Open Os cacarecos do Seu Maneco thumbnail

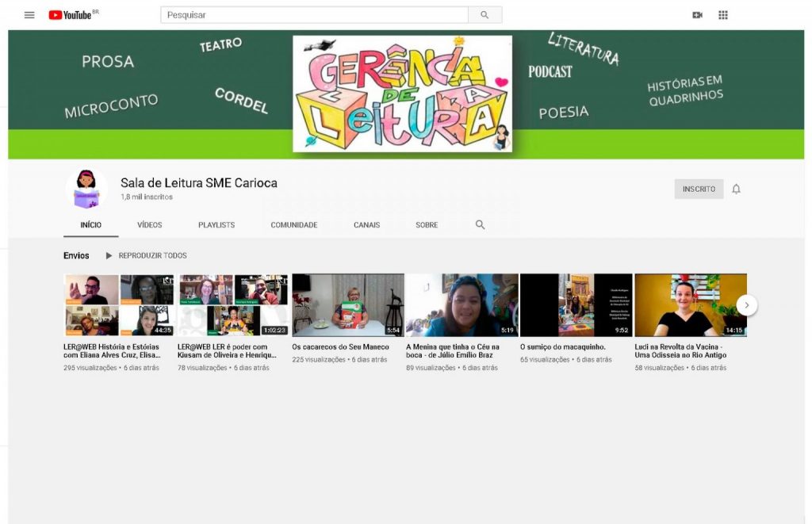click(348, 305)
